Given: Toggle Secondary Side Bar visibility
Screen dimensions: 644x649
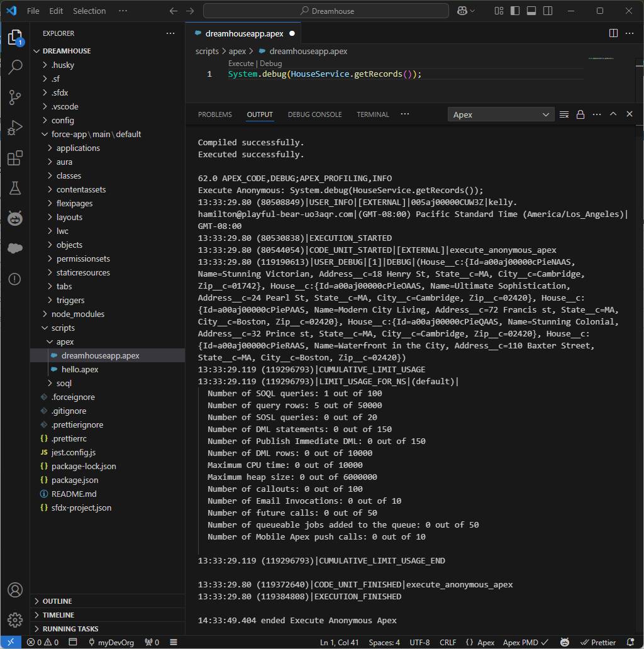Looking at the screenshot, I should [x=548, y=11].
